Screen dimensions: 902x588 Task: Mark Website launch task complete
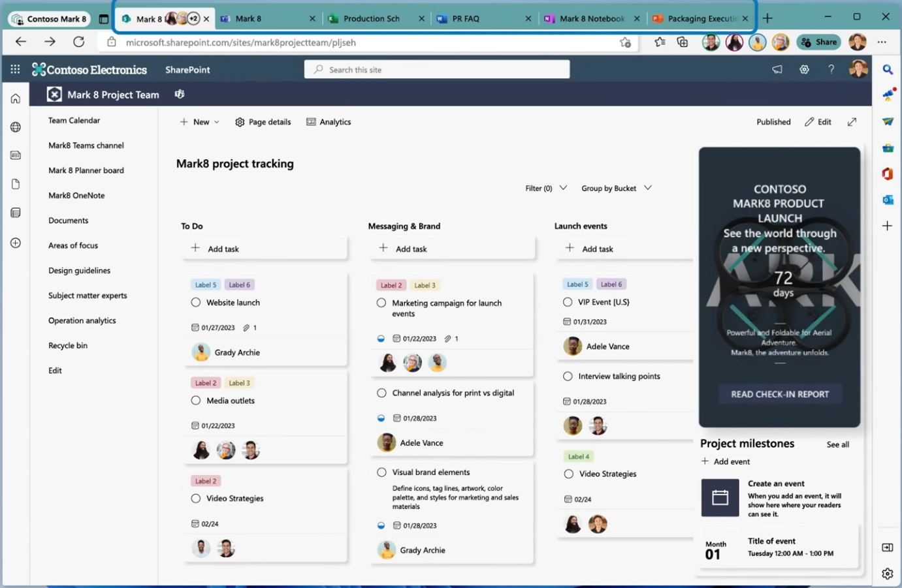[x=196, y=302]
